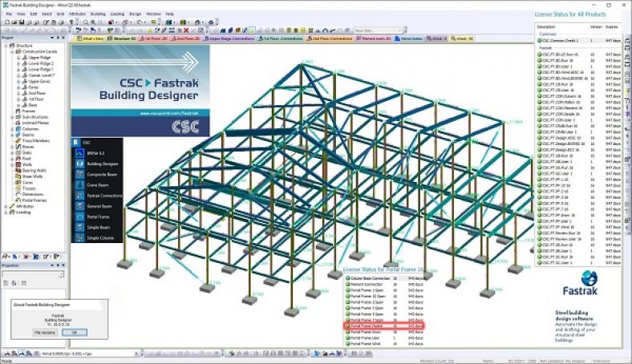Image resolution: width=632 pixels, height=364 pixels.
Task: Expand the Attributes tree node
Action: 6,206
